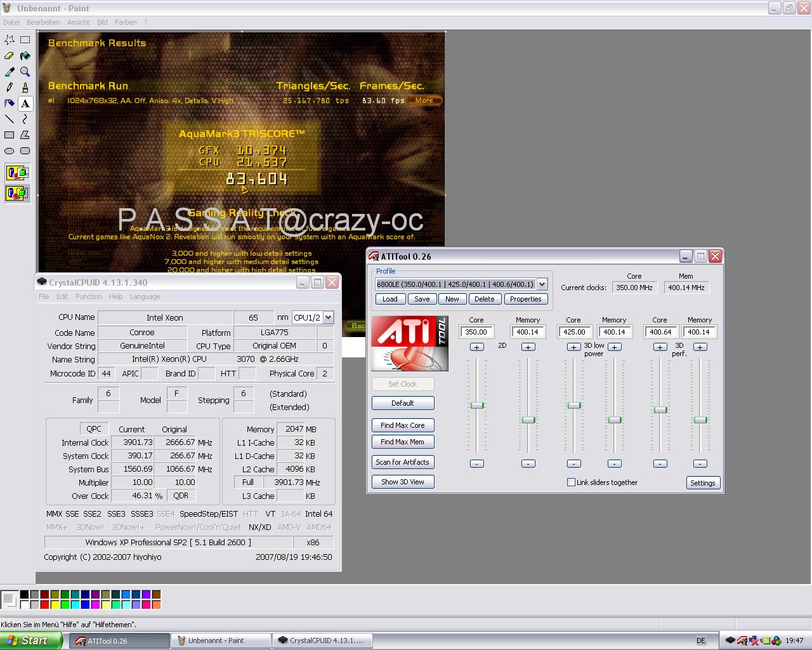The height and width of the screenshot is (650, 812).
Task: Select the Free-Form Select tool in Paint
Action: 10,39
